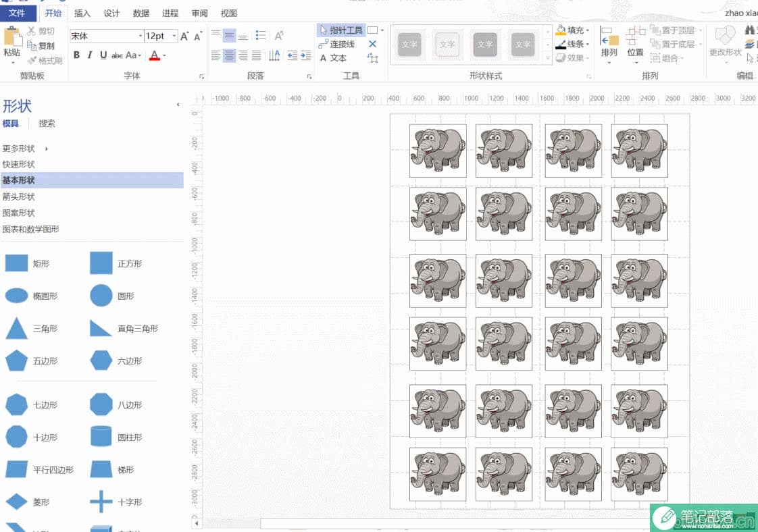Screen dimensions: 758x532
Task: Select the Diamond (菱形) shape
Action: 28,502
